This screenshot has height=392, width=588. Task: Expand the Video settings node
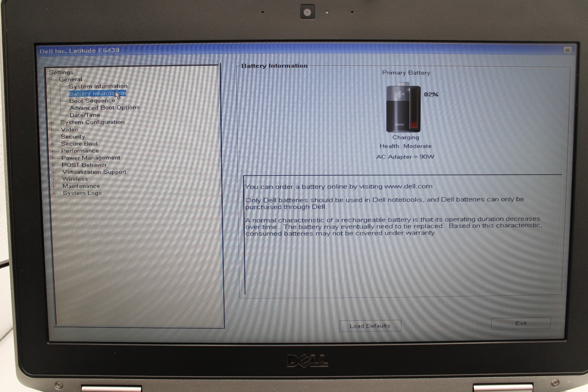pyautogui.click(x=52, y=129)
